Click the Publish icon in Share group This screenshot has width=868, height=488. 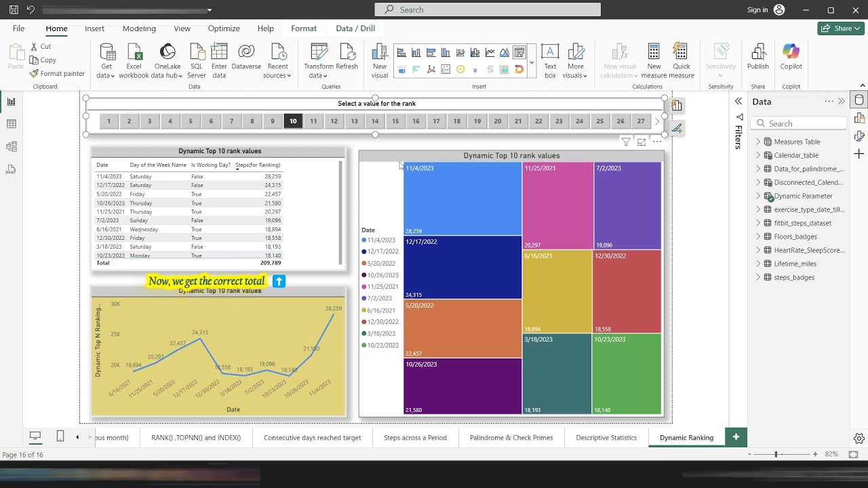[x=757, y=57]
